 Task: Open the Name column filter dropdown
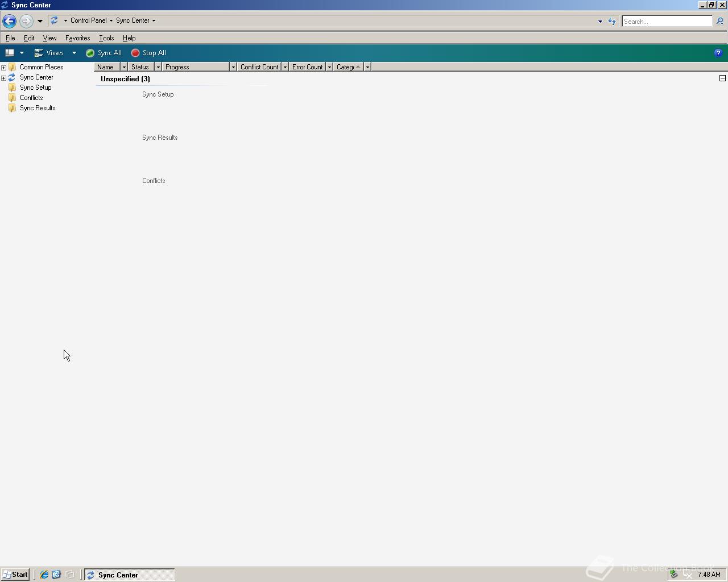[124, 67]
